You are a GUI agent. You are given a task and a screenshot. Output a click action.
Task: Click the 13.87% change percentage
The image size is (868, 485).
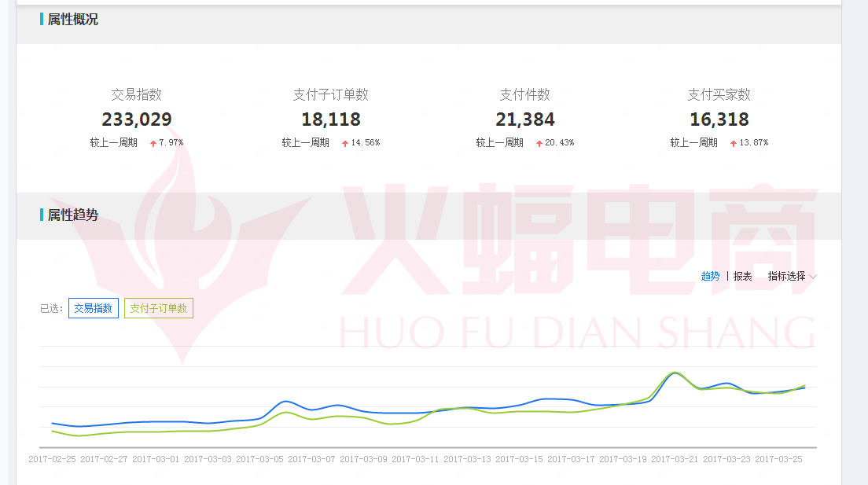click(x=754, y=143)
